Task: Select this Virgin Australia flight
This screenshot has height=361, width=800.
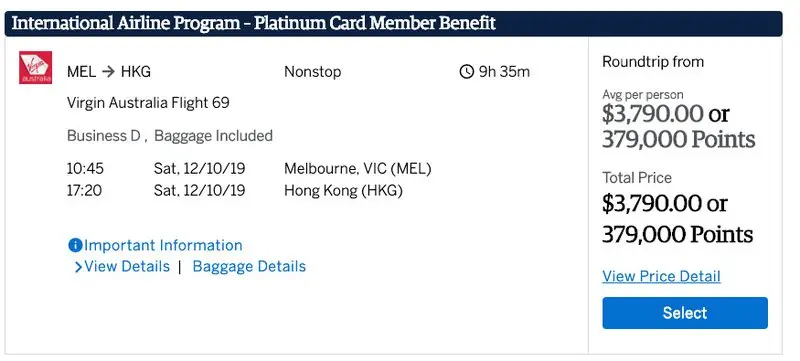Action: point(685,313)
